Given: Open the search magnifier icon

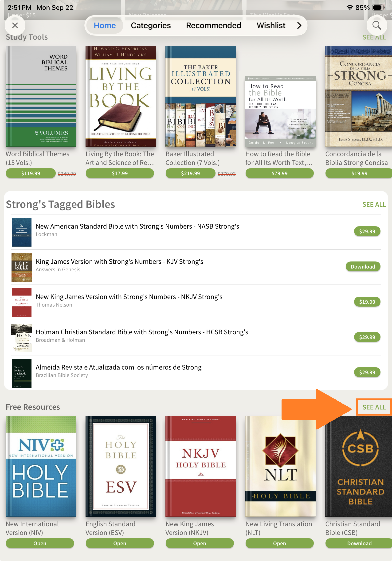Looking at the screenshot, I should [376, 25].
